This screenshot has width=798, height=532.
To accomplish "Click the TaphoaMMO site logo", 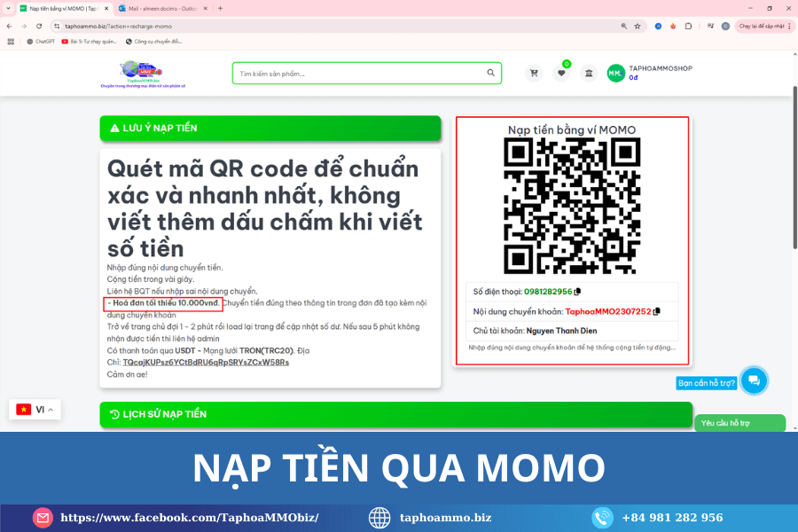I will point(143,74).
